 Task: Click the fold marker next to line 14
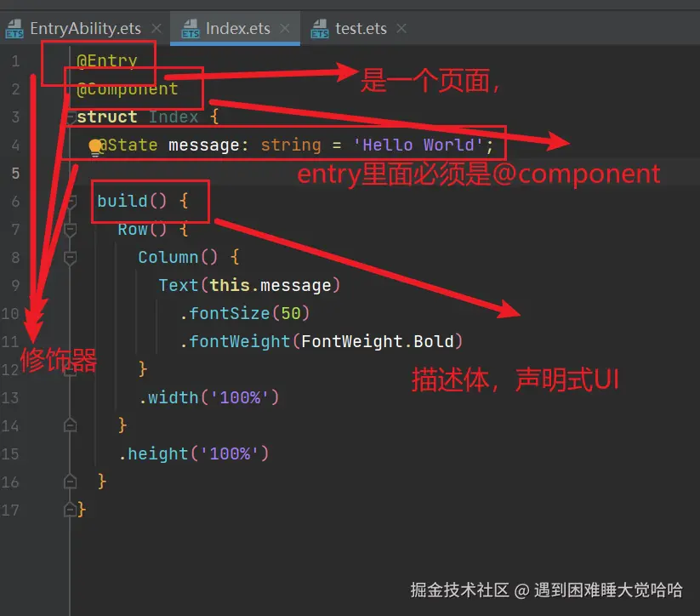68,425
